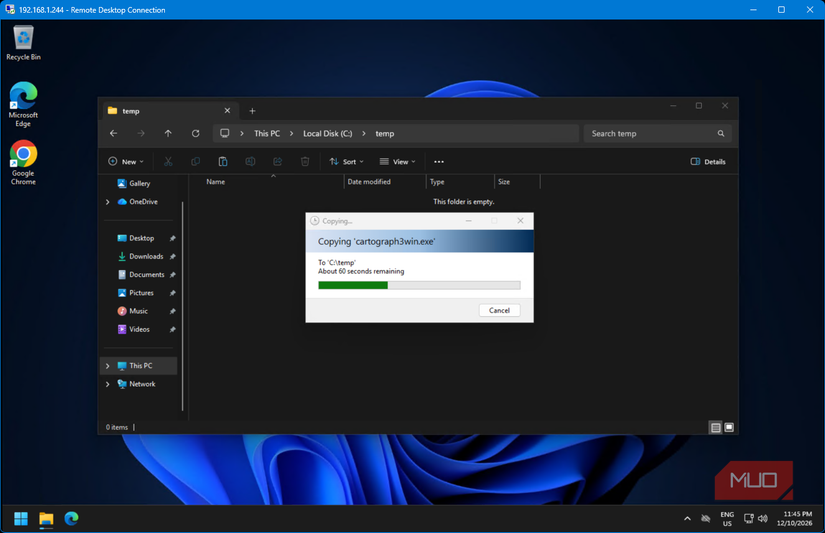Click Local Disk (C:) in the breadcrumb
Image resolution: width=825 pixels, height=533 pixels.
coord(327,134)
